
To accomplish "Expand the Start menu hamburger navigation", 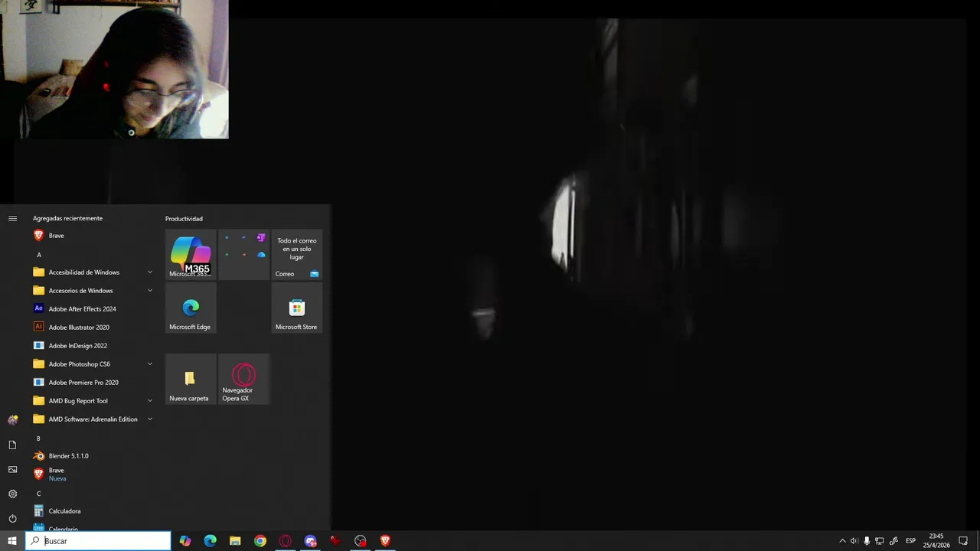I will point(12,219).
